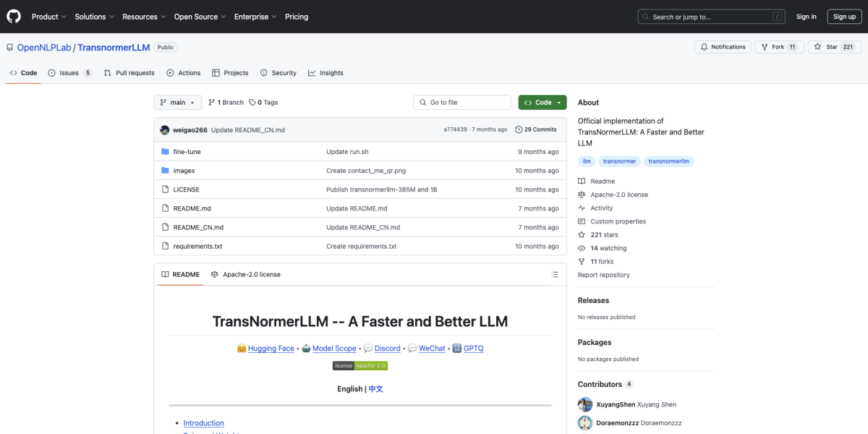Image resolution: width=868 pixels, height=434 pixels.
Task: Open the README outline list icon
Action: tap(555, 275)
